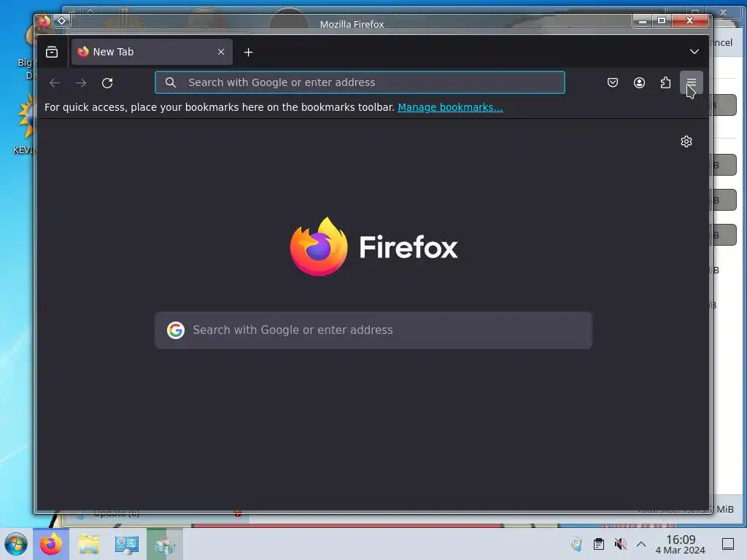Open the Windows-style Start button

16,544
